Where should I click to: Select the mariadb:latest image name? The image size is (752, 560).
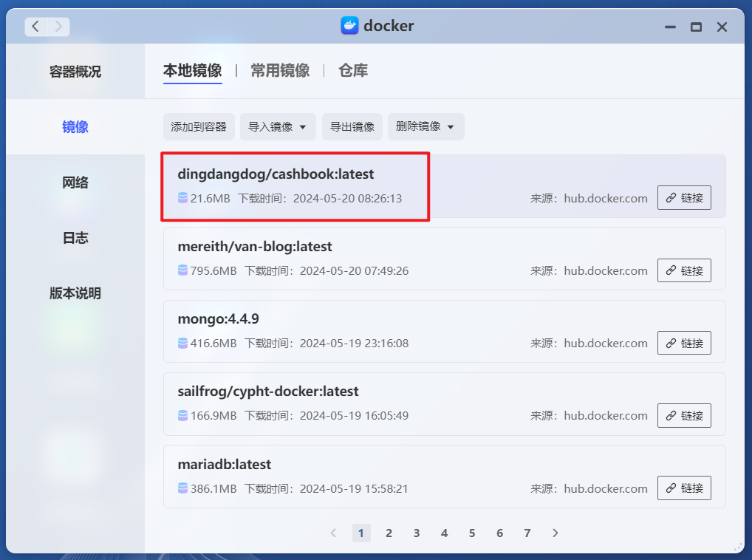click(x=225, y=464)
